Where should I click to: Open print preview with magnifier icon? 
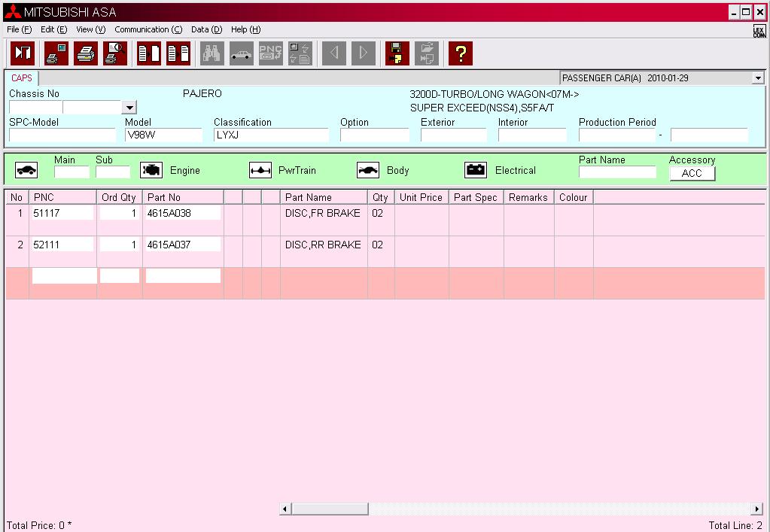115,53
